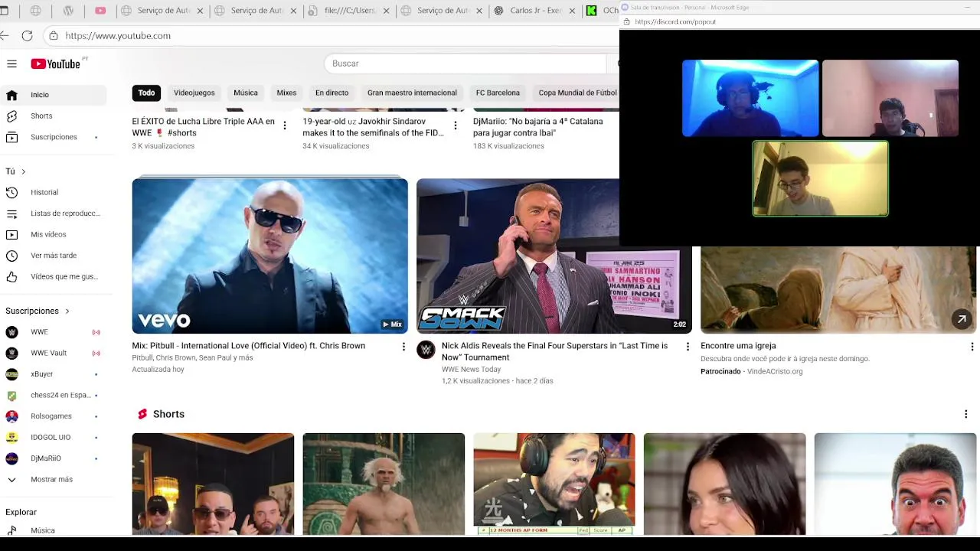
Task: Open Rolsogames channel subscription
Action: 54,416
